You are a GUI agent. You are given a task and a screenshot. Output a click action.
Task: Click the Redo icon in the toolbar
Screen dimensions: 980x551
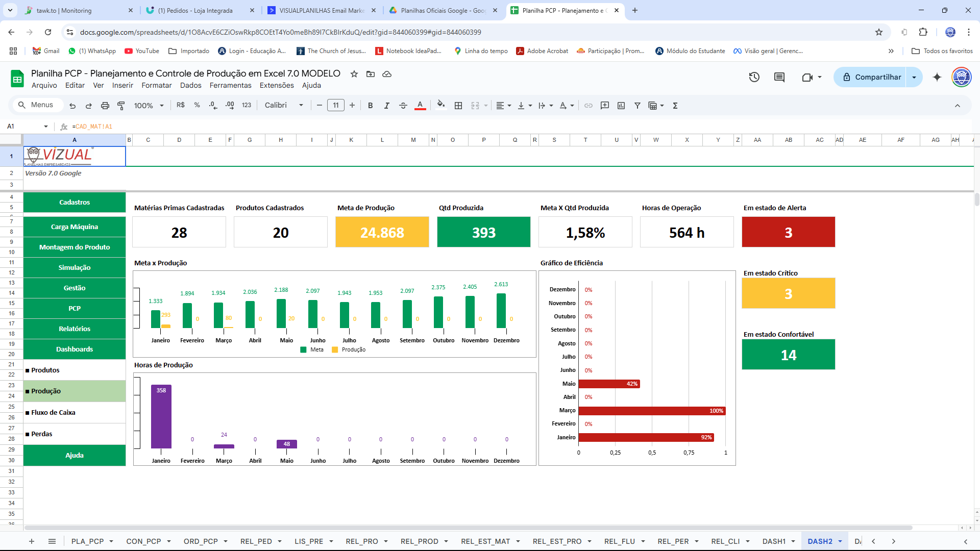[89, 106]
